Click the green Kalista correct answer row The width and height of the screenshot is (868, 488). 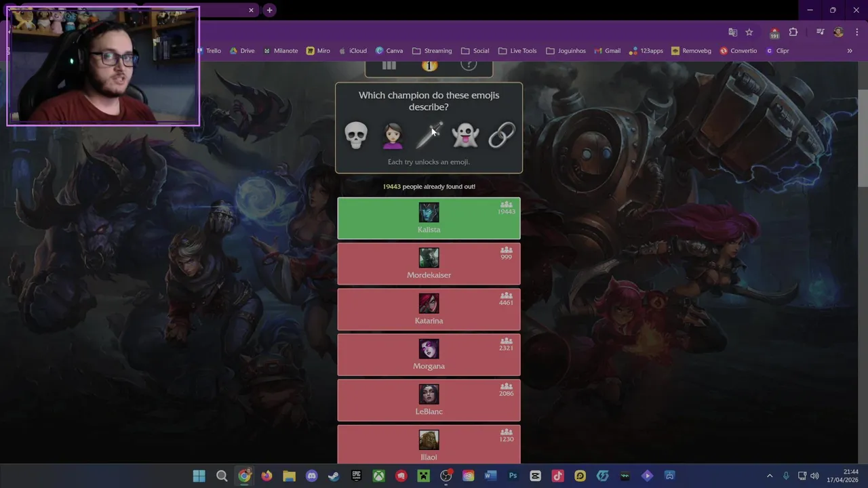(x=429, y=218)
